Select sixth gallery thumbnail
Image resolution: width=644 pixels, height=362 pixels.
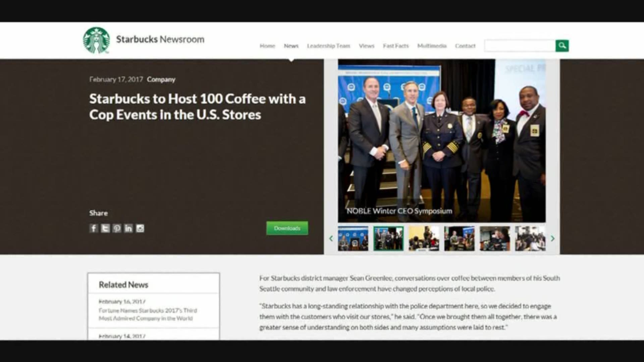(x=530, y=238)
